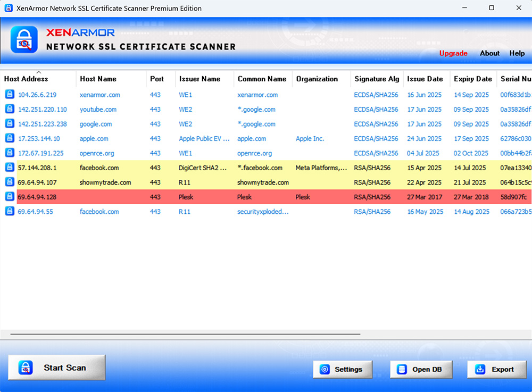This screenshot has width=532, height=392.
Task: Click expiry date 02 Oct 2025
Action: coord(471,153)
